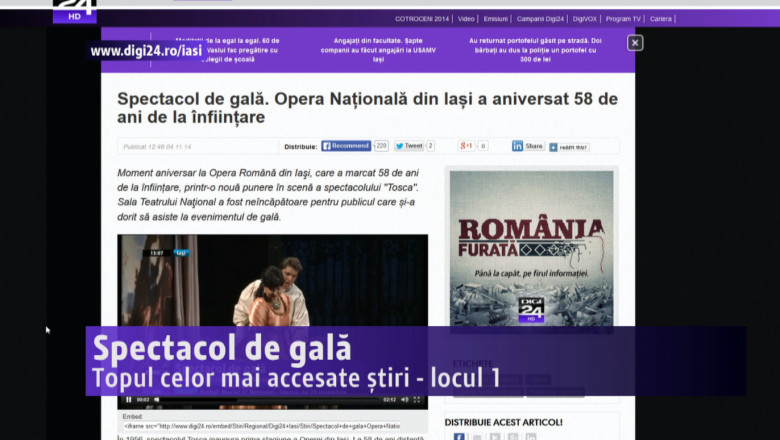780x440 pixels.
Task: Open the Video menu item
Action: [466, 19]
